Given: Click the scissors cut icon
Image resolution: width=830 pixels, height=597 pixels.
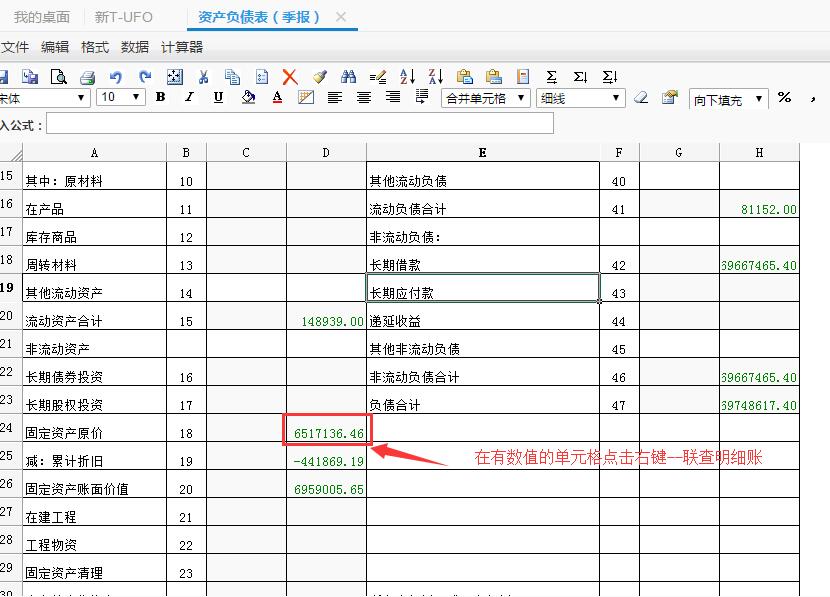Looking at the screenshot, I should tap(204, 77).
